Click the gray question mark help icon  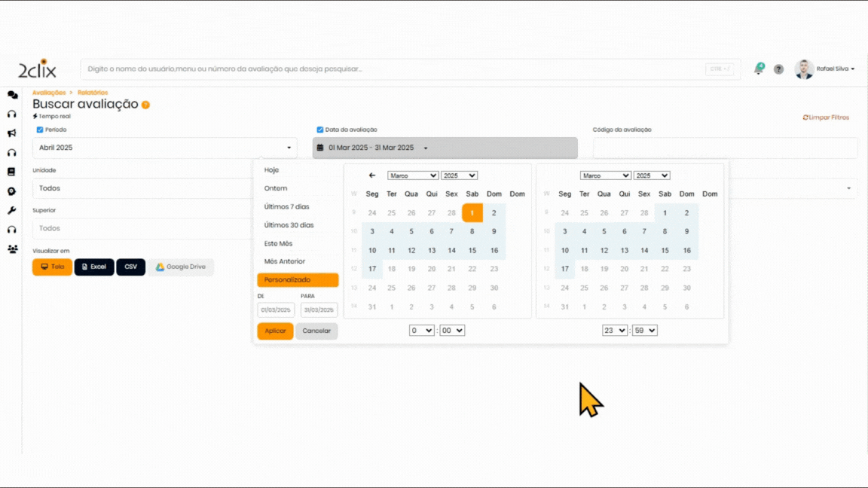click(x=778, y=69)
